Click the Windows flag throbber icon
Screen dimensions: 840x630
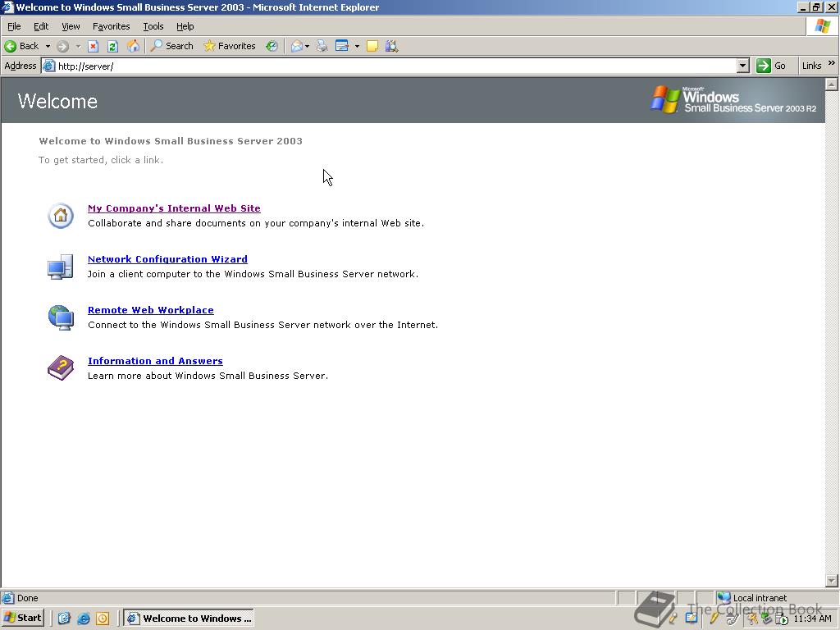point(822,26)
